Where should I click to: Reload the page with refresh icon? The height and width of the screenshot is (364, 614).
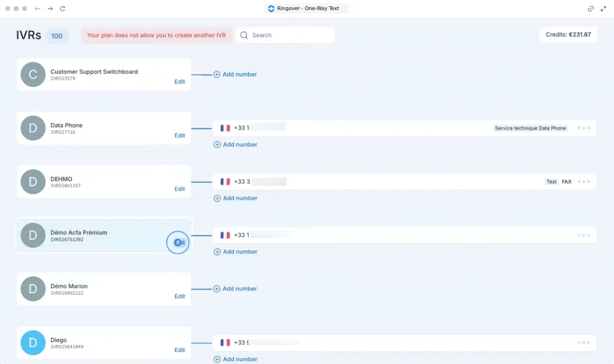(63, 9)
